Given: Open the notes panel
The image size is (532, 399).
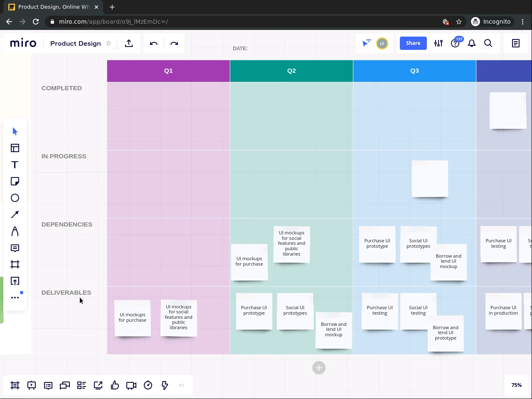Looking at the screenshot, I should tap(516, 43).
